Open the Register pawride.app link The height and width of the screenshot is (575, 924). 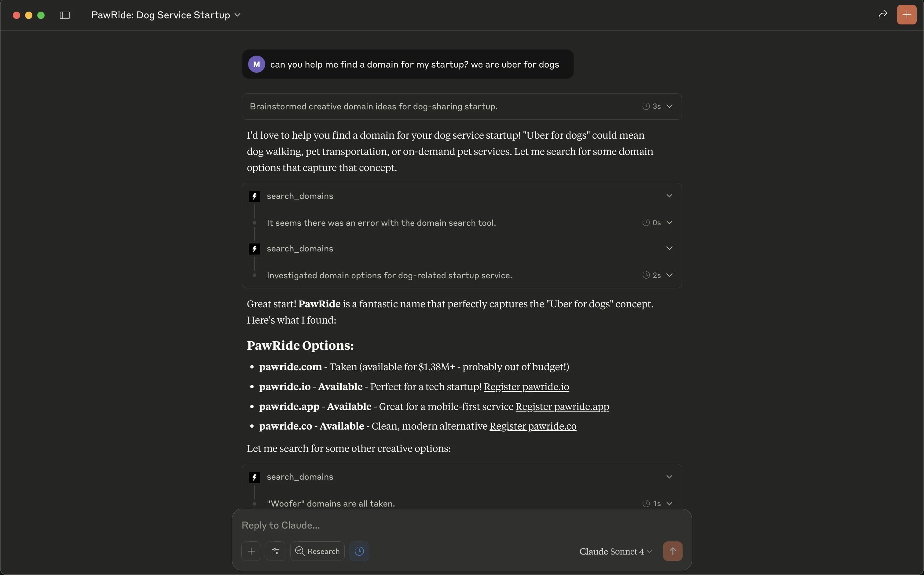coord(562,407)
